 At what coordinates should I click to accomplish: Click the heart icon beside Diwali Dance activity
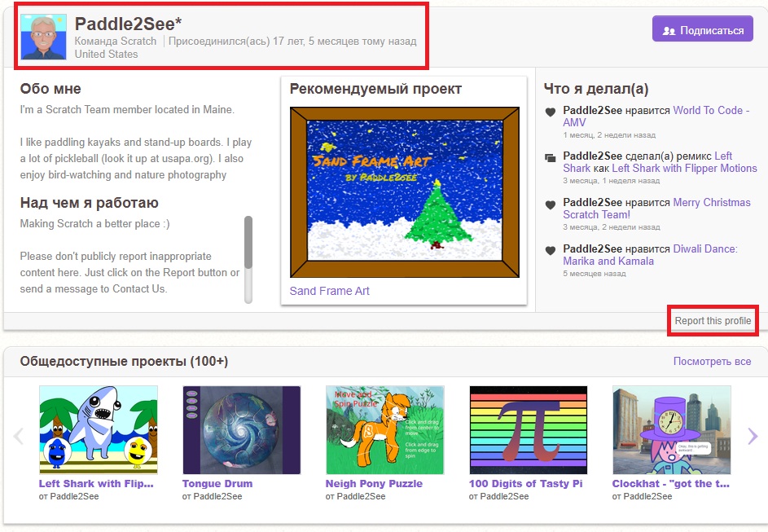tap(551, 250)
